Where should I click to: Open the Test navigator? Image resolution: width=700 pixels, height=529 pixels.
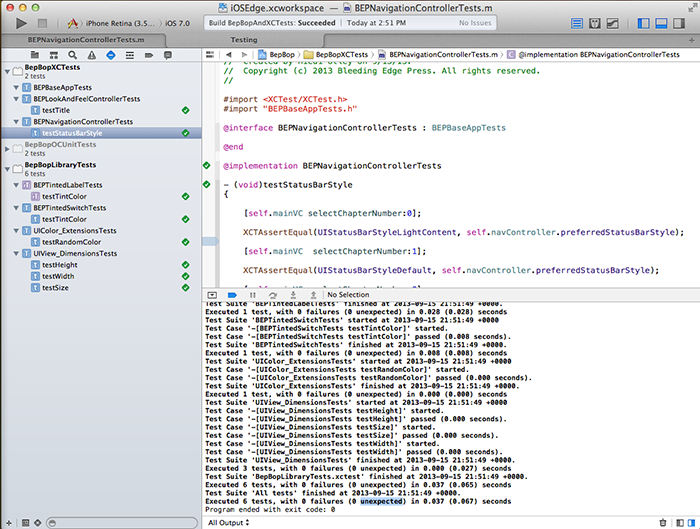[x=111, y=55]
